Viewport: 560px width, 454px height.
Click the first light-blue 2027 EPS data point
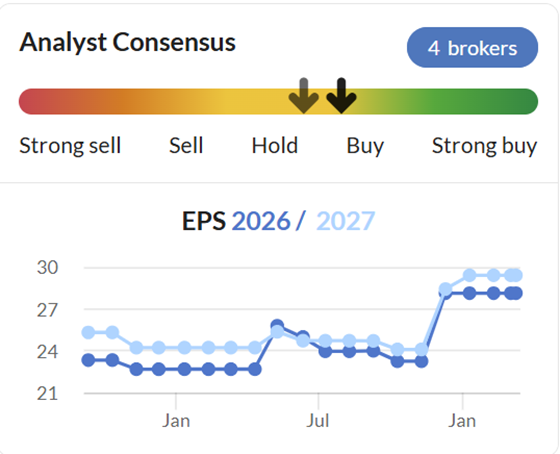click(89, 333)
